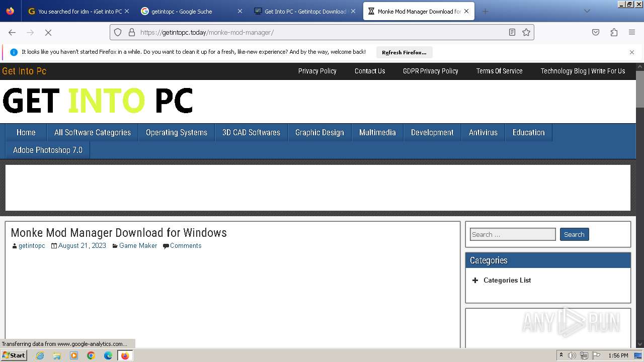The width and height of the screenshot is (644, 362).
Task: Open Technology Blog | Write For Us link
Action: tap(583, 71)
